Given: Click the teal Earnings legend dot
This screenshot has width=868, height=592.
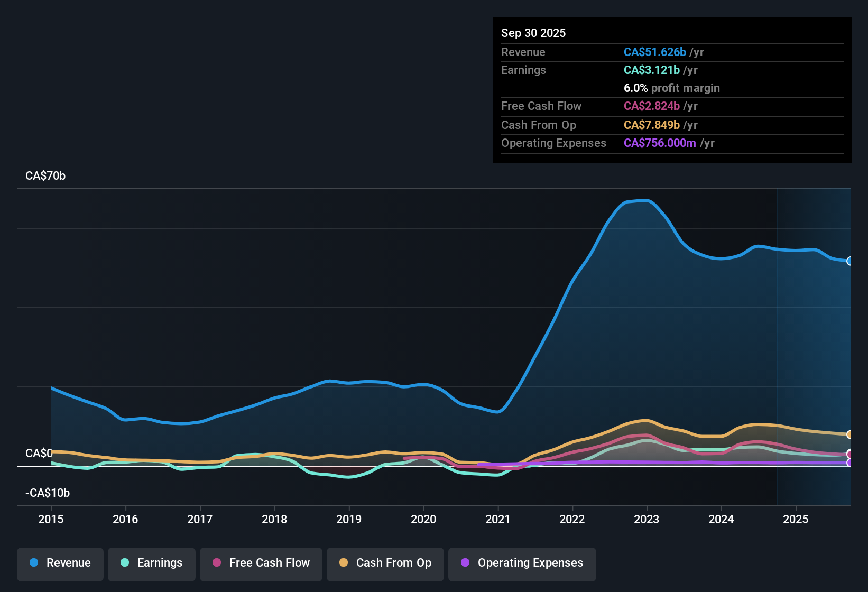Looking at the screenshot, I should coord(125,562).
